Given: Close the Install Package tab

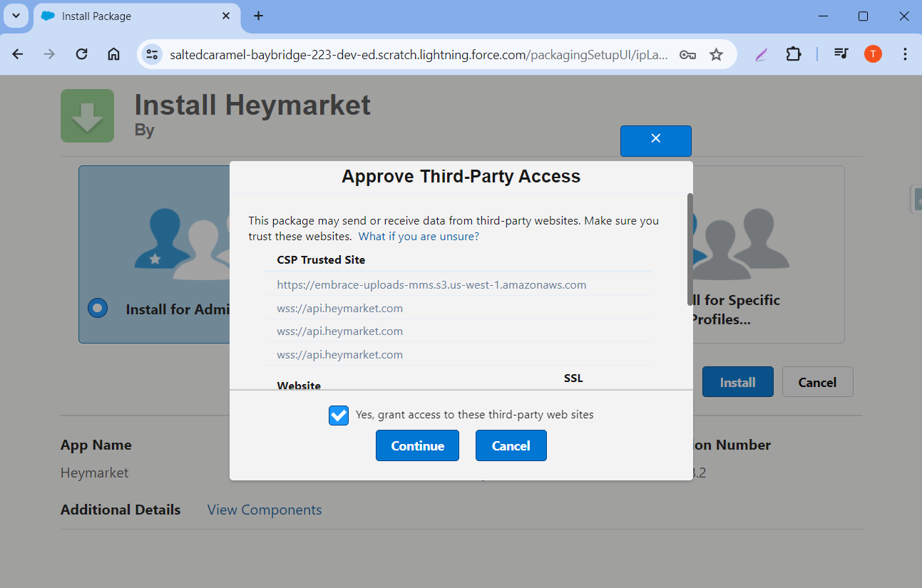Looking at the screenshot, I should (x=226, y=16).
